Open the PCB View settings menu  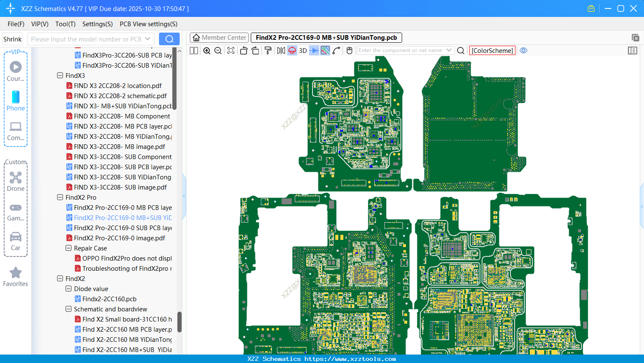[148, 24]
